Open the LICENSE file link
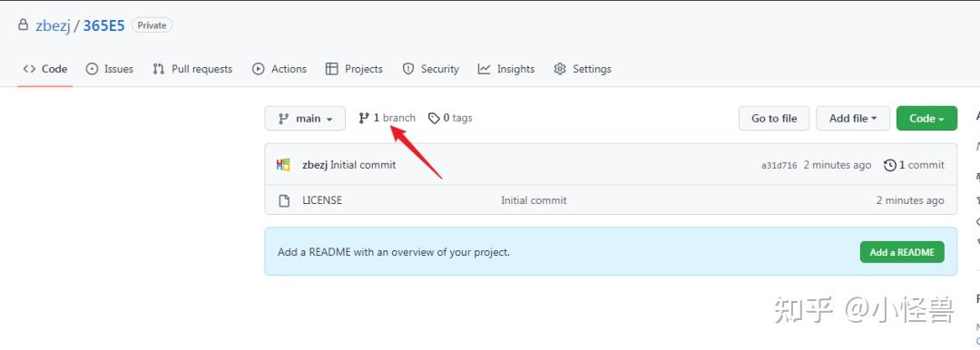The height and width of the screenshot is (350, 980). pyautogui.click(x=322, y=200)
